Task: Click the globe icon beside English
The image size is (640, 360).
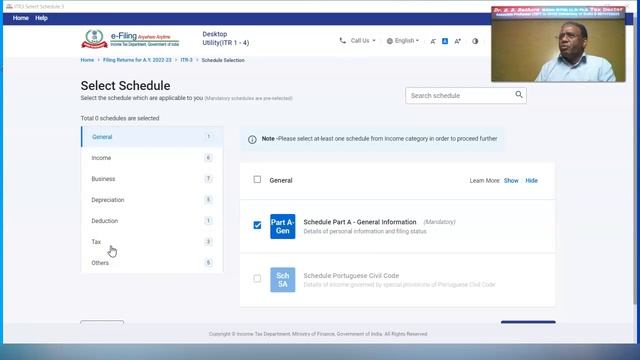Action: tap(389, 41)
